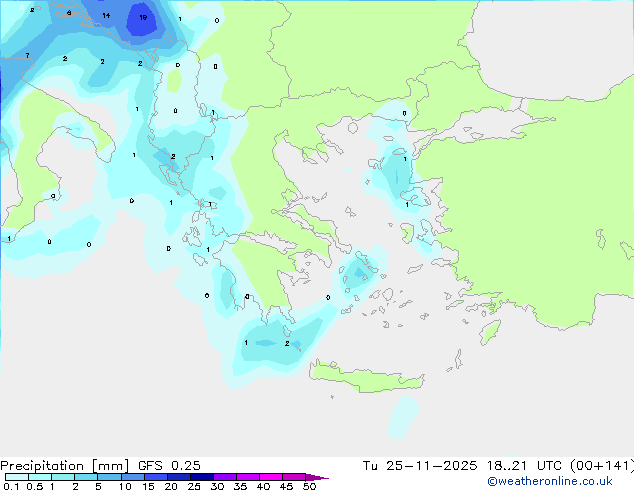
Task: Click the '50' legend scale label
Action: point(309,486)
